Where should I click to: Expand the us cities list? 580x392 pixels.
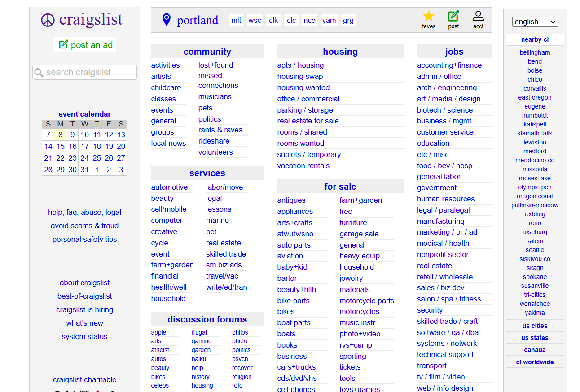click(x=535, y=326)
